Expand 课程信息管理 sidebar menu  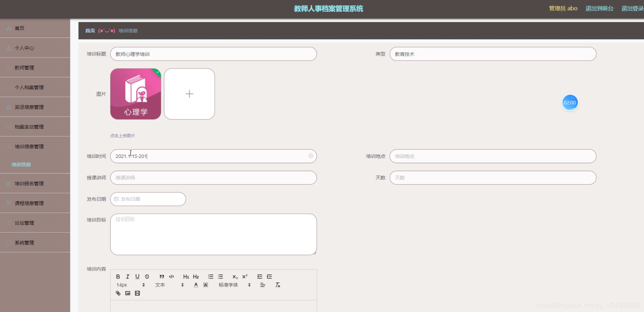tap(35, 203)
